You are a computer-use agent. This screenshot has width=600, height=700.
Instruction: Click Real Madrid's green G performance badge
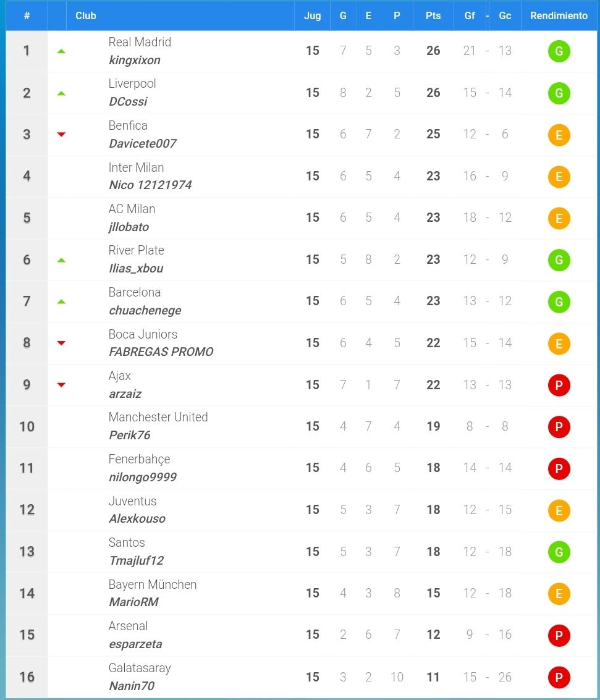point(559,51)
